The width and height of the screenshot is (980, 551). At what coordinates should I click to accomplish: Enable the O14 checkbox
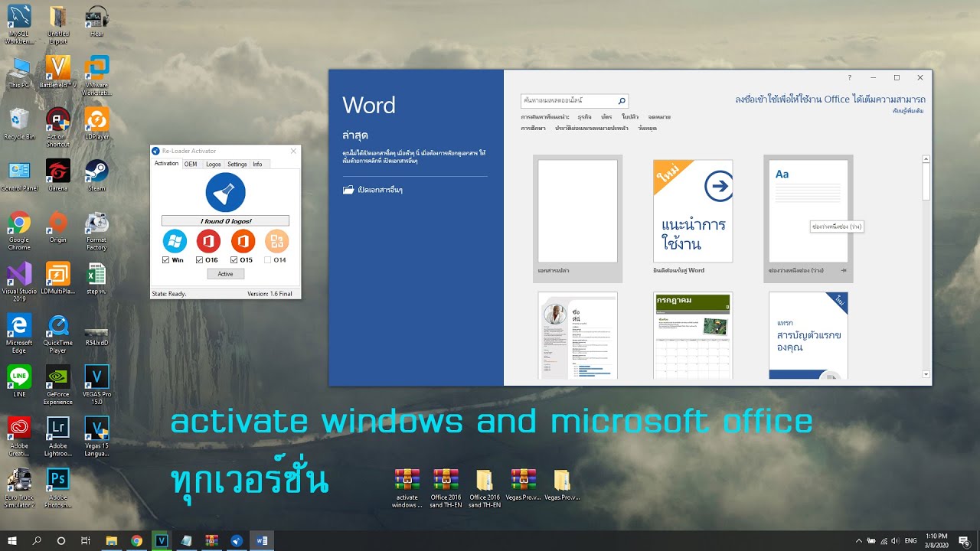click(x=268, y=260)
